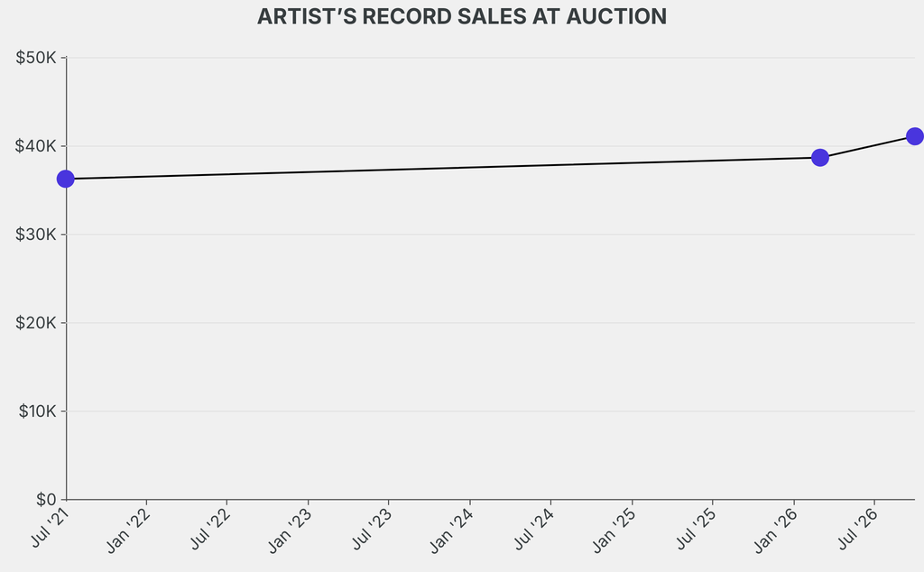Click the Jan '26 x-axis label
Screen dimensions: 924x572
tap(775, 530)
